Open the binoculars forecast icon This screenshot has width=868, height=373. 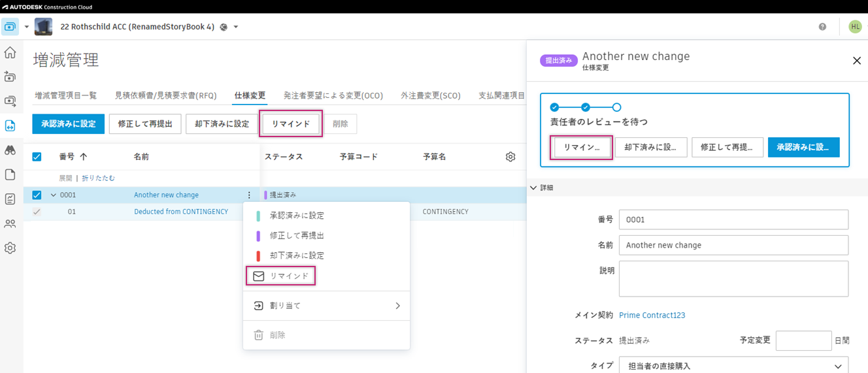pyautogui.click(x=10, y=150)
